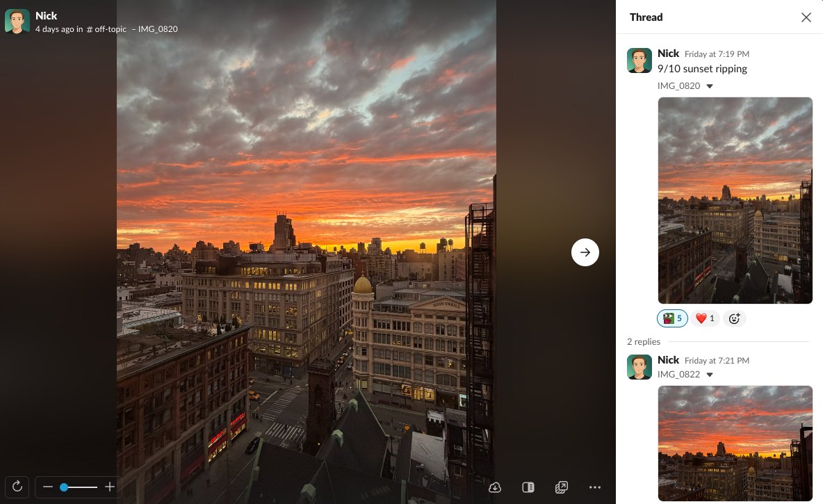The image size is (823, 504).
Task: Click the '9/10 sunset ripping' message text
Action: coord(702,69)
